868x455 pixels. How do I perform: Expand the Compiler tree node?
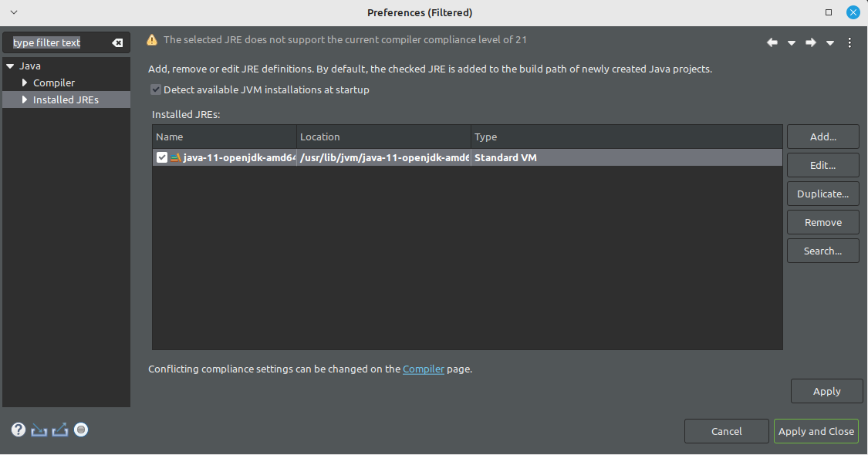click(25, 83)
